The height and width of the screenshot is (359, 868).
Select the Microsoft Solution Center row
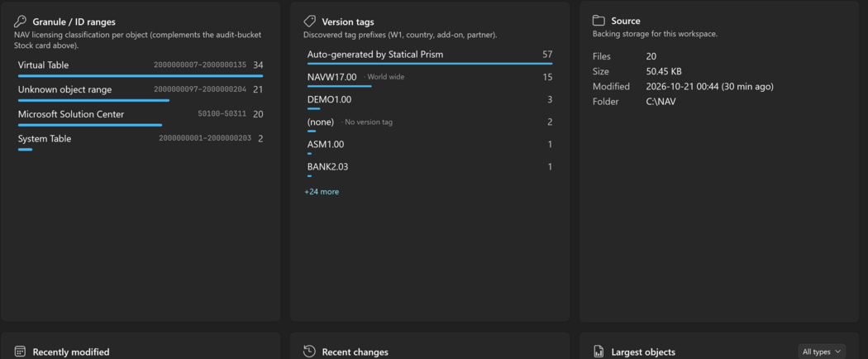tap(141, 117)
